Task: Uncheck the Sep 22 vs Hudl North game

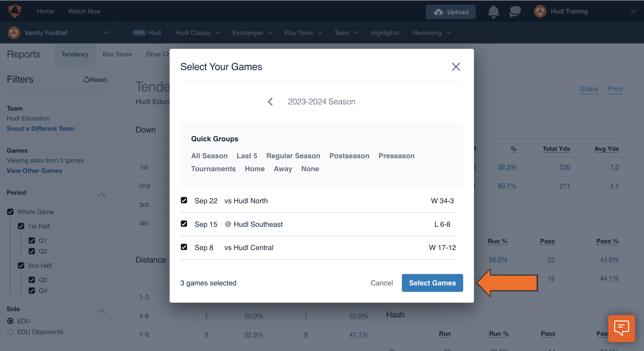Action: (184, 200)
